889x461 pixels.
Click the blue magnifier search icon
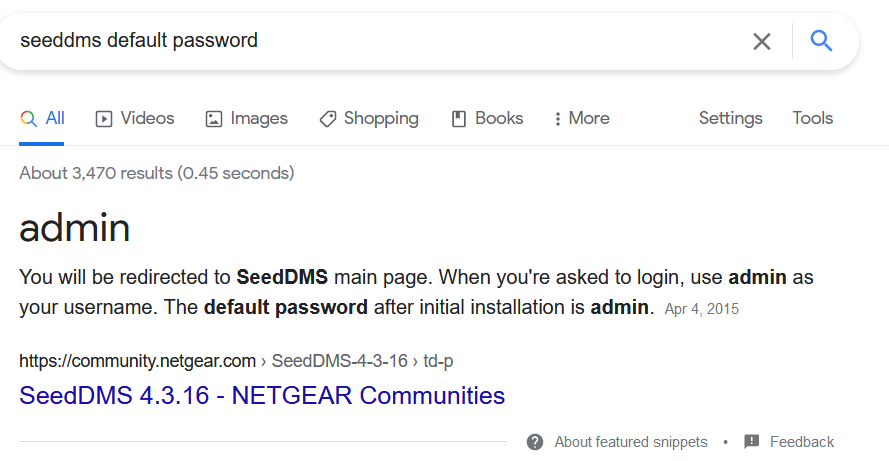(821, 41)
